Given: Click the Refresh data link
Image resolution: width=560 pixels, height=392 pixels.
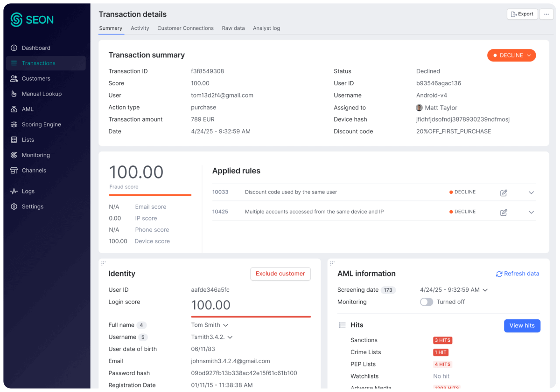Looking at the screenshot, I should click(517, 274).
